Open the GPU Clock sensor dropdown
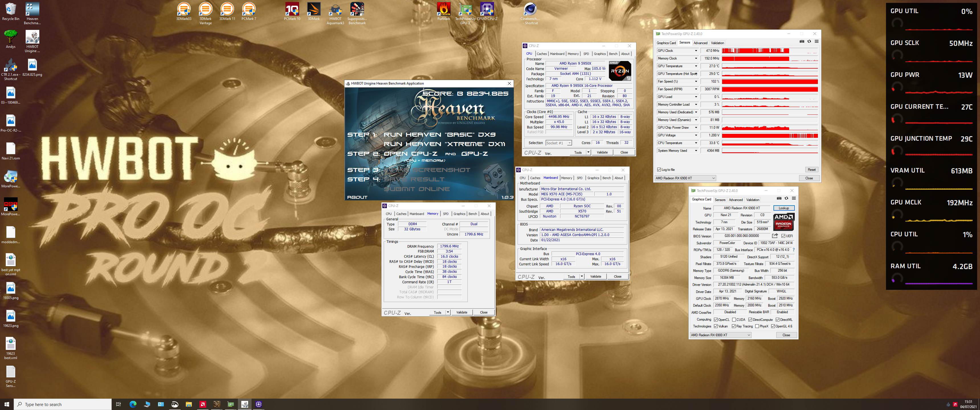 (x=696, y=51)
